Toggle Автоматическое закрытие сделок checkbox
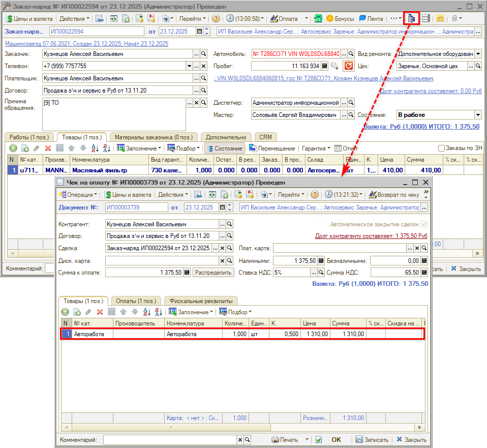The height and width of the screenshot is (448, 487). pos(424,224)
